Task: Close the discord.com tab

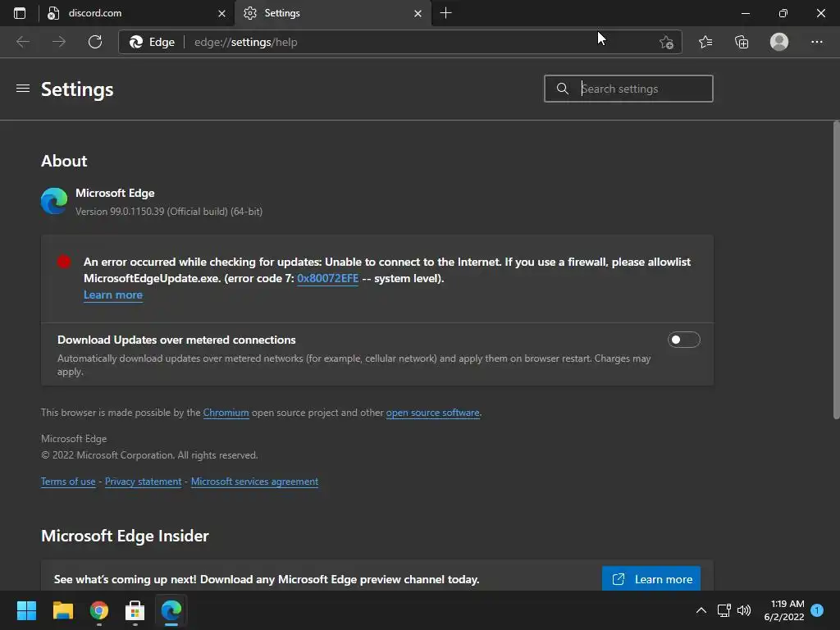Action: coord(221,13)
